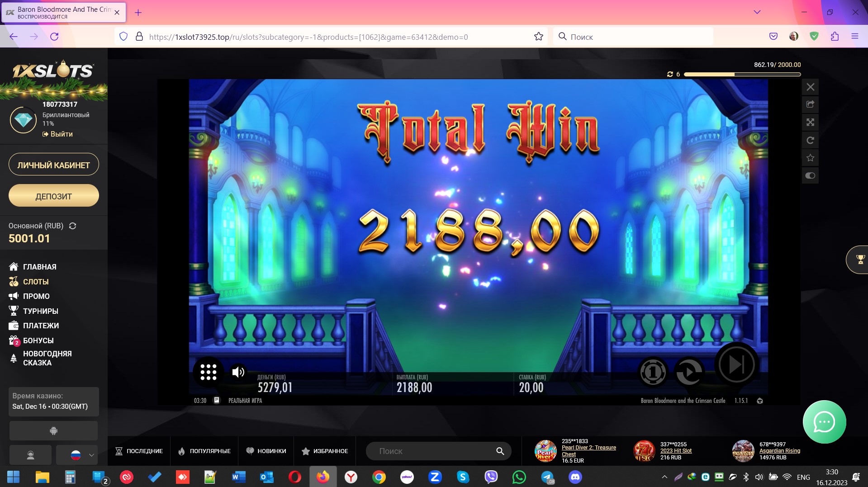The height and width of the screenshot is (487, 868).
Task: Open Новогодняя сказка promo page
Action: coord(41,358)
